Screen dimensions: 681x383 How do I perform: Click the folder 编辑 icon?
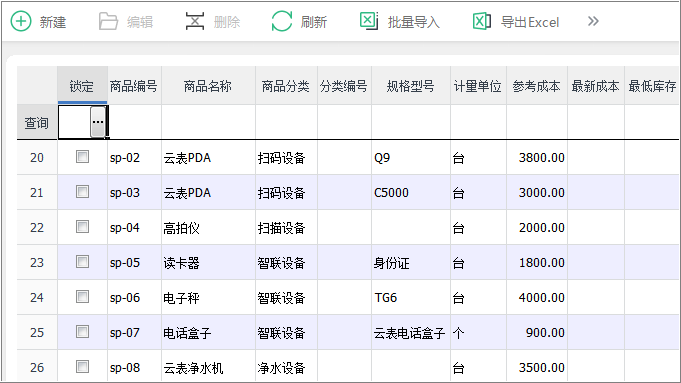pos(108,21)
